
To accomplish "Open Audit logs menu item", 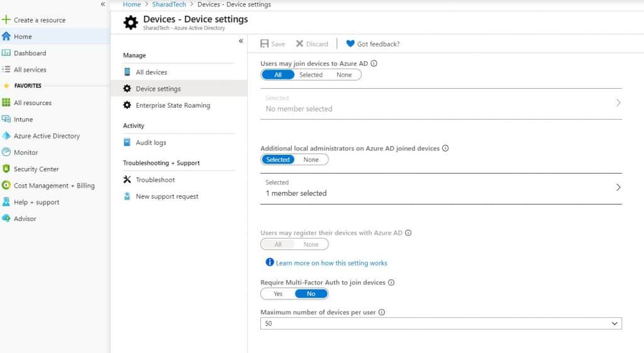I will point(179,143).
